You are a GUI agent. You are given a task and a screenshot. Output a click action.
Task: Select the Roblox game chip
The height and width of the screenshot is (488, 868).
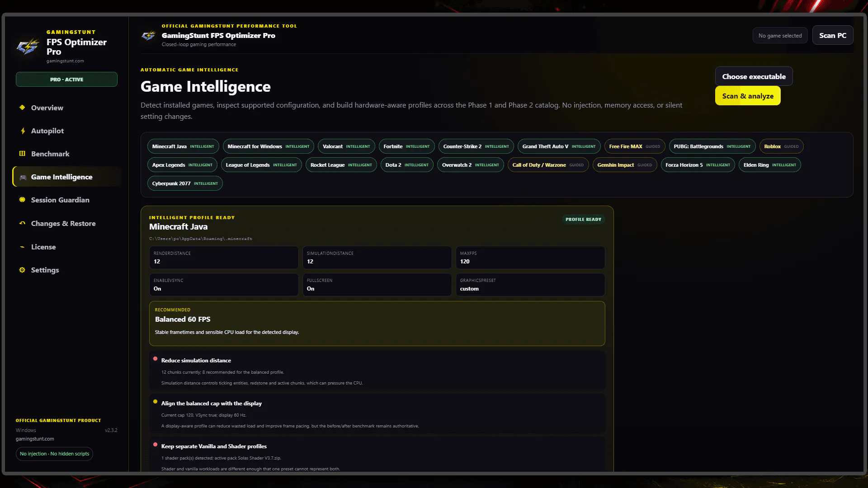click(x=781, y=146)
